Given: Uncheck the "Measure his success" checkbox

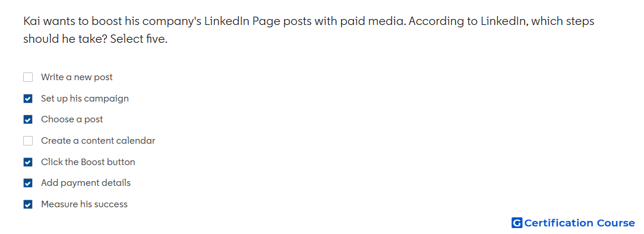Looking at the screenshot, I should [x=28, y=204].
